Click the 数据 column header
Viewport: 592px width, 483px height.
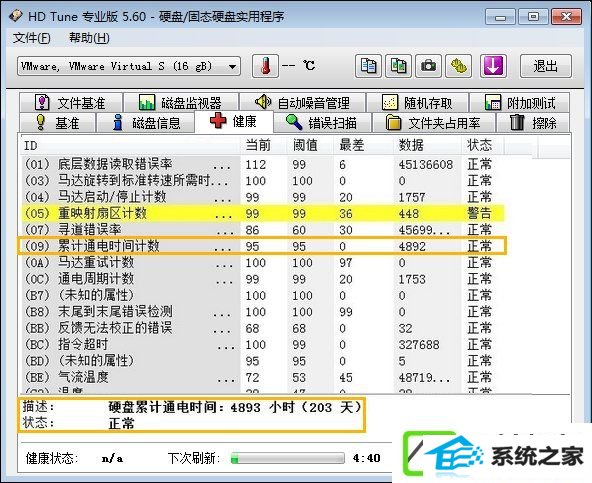pyautogui.click(x=411, y=145)
